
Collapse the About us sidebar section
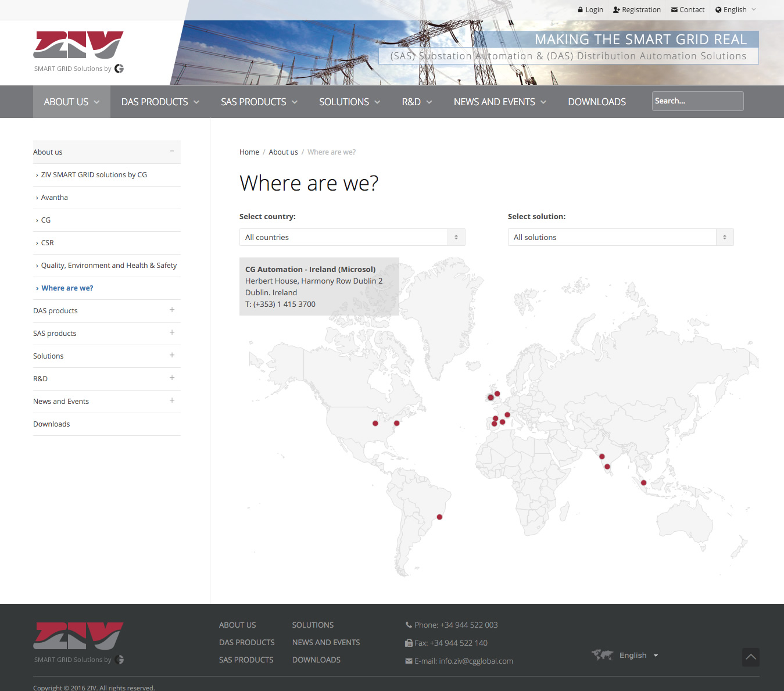click(172, 152)
